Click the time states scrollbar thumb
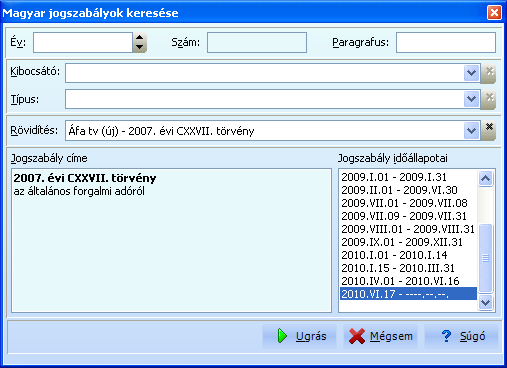507x368 pixels. [485, 258]
